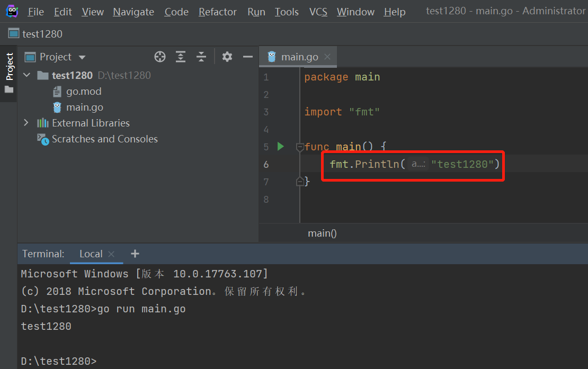Screen dimensions: 588x369
Task: Select Scratches and Consoles row
Action: tap(138, 139)
